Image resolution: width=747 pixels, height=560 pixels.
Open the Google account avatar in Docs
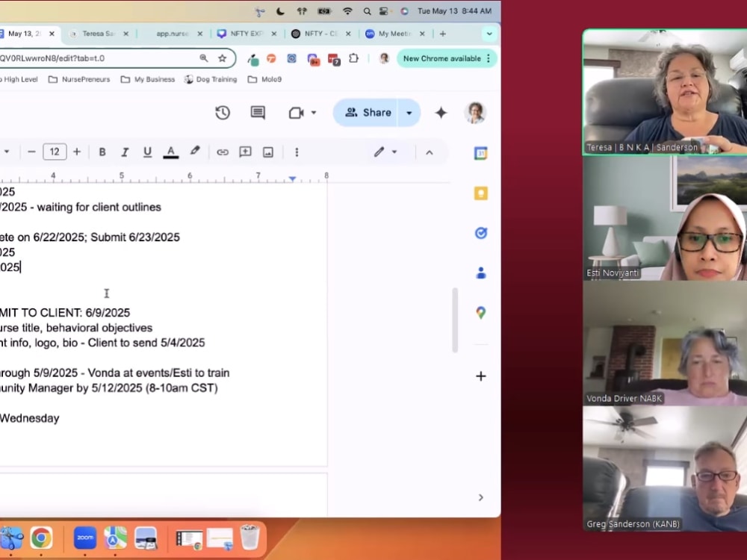[475, 113]
